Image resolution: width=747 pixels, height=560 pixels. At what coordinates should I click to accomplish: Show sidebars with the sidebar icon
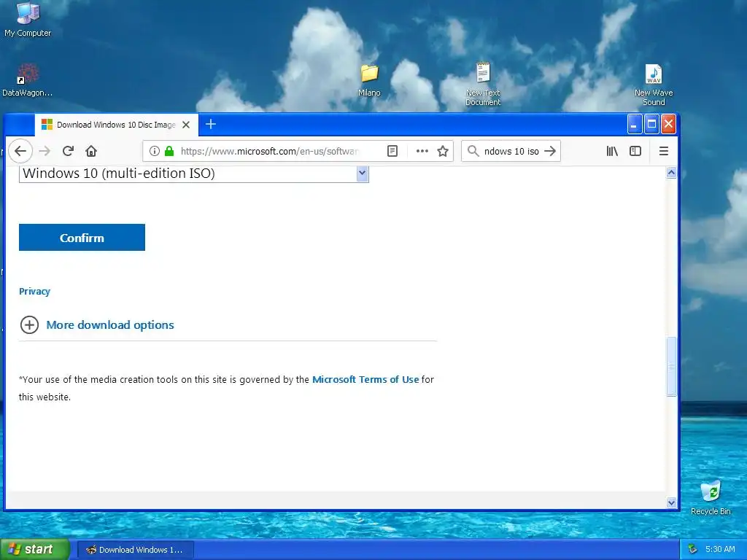tap(635, 151)
